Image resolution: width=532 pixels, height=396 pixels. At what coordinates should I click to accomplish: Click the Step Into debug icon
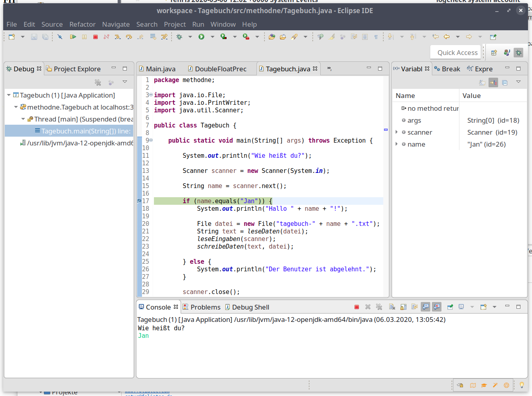(x=118, y=37)
